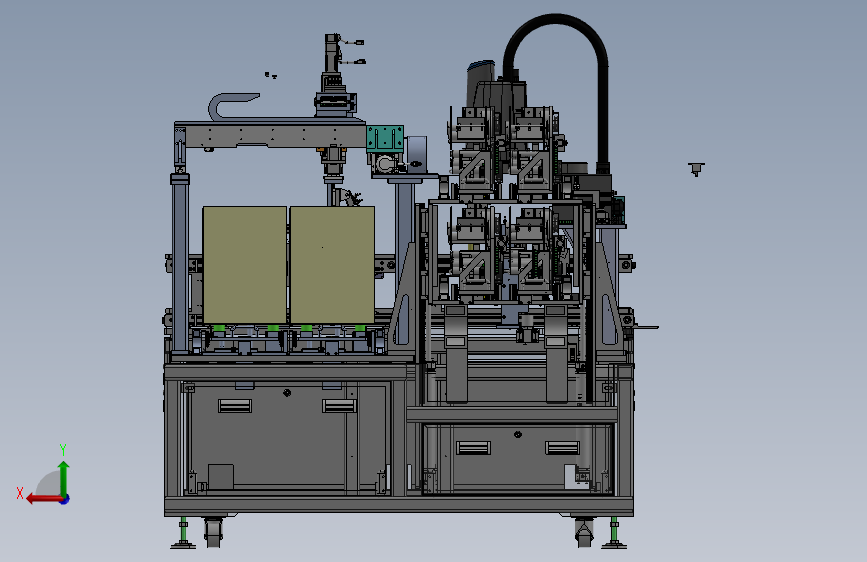Select the right vent handle on the right cabinet door
Viewport: 867px width, 562px height.
click(563, 447)
